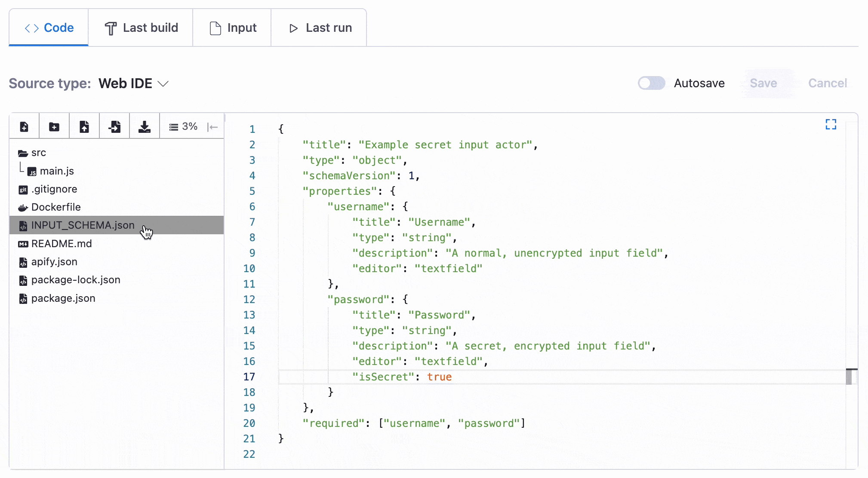Collapse the file tree panel arrow

coord(212,127)
